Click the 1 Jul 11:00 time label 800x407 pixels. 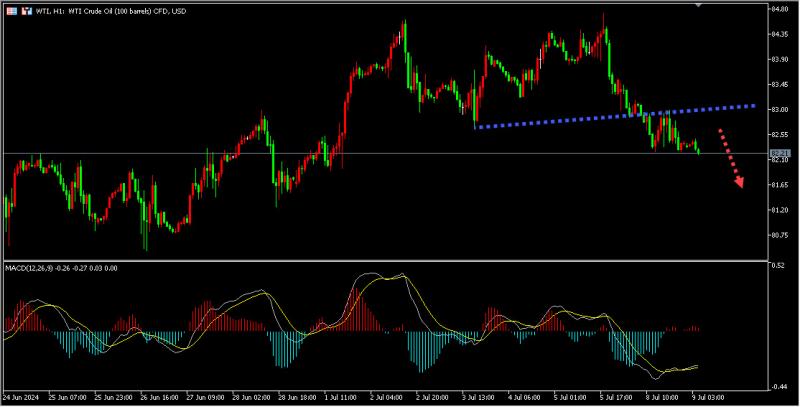pyautogui.click(x=340, y=397)
